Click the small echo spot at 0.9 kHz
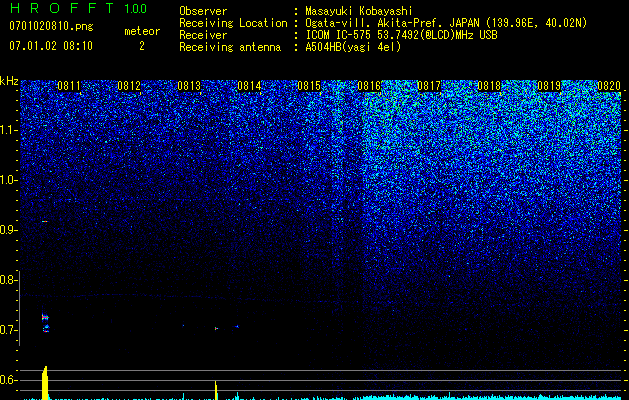Viewport: 629px width, 400px height. point(45,221)
